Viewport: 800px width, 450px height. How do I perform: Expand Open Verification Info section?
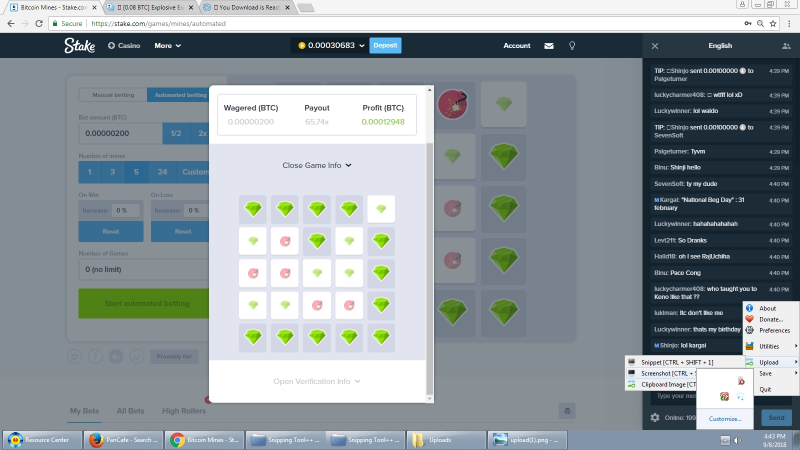tap(317, 381)
